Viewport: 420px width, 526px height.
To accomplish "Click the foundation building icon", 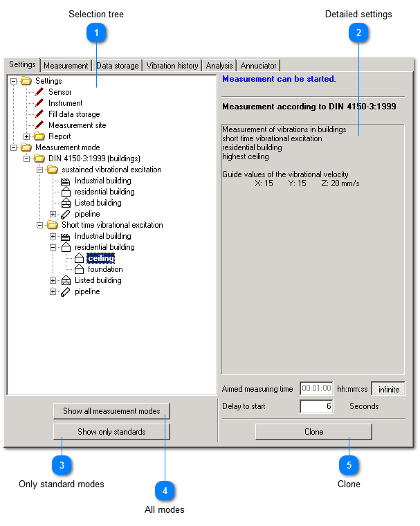I will pyautogui.click(x=79, y=269).
